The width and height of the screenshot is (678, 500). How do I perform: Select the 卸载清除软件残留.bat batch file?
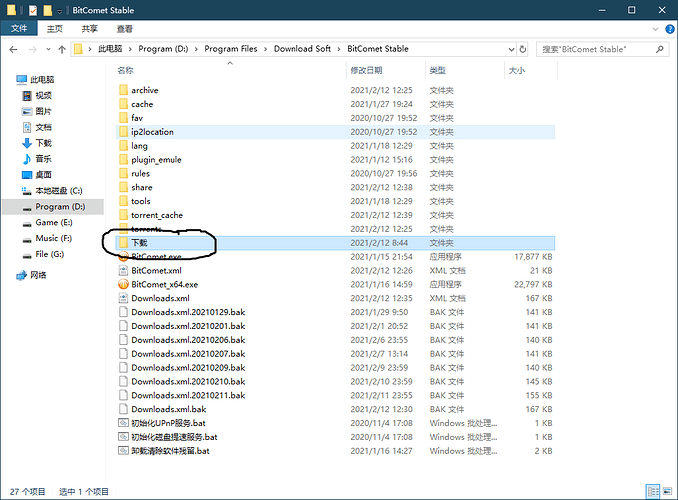point(170,451)
